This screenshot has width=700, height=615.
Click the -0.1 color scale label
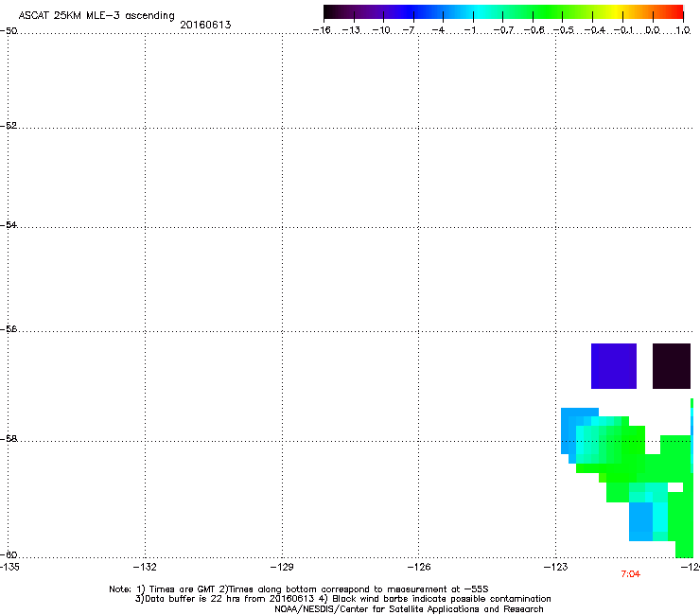[x=623, y=30]
